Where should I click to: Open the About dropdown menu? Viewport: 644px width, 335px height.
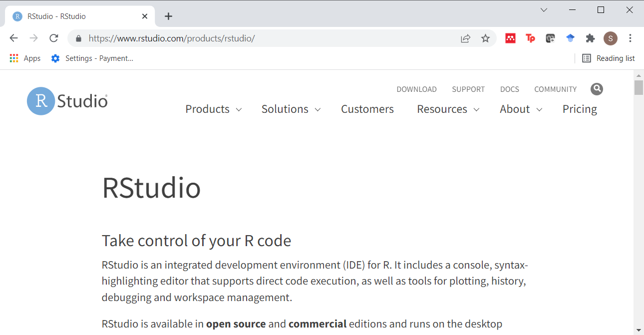coord(521,109)
